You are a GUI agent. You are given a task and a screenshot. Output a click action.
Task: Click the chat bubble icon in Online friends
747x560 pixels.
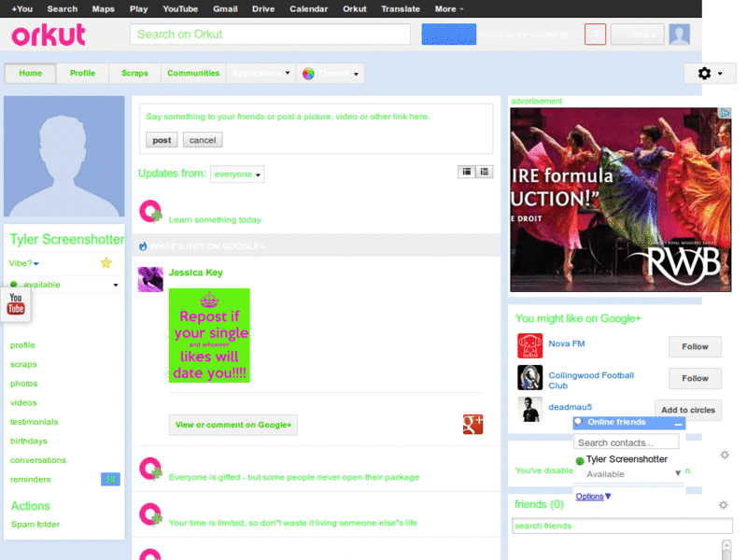click(578, 422)
